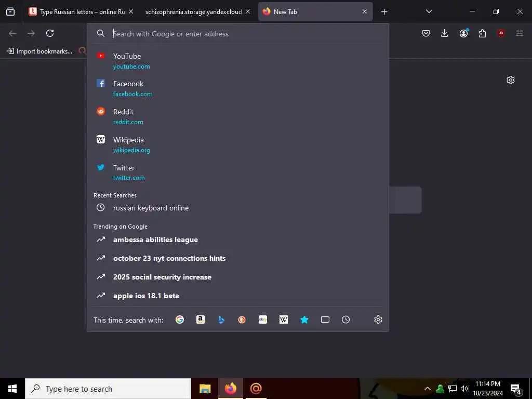This screenshot has height=399, width=532.
Task: Switch to schizophrenia.storage.yandexcloud tab
Action: (x=193, y=12)
